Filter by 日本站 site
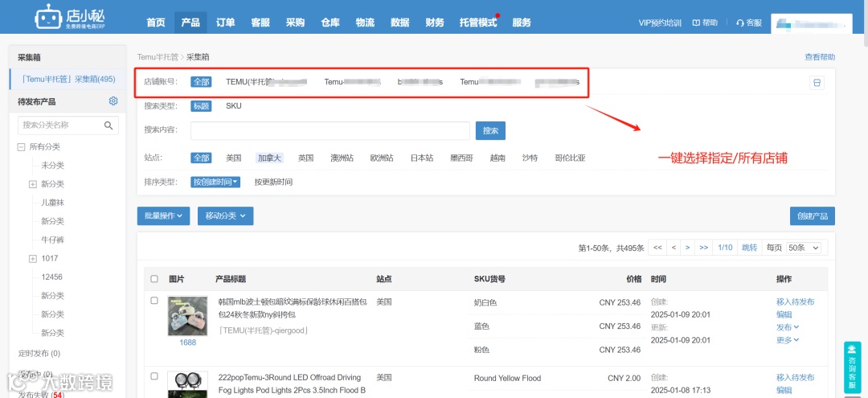This screenshot has width=868, height=398. [422, 158]
